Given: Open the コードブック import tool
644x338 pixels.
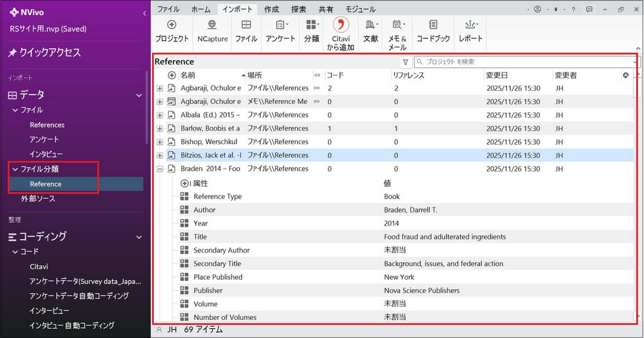Looking at the screenshot, I should 433,25.
